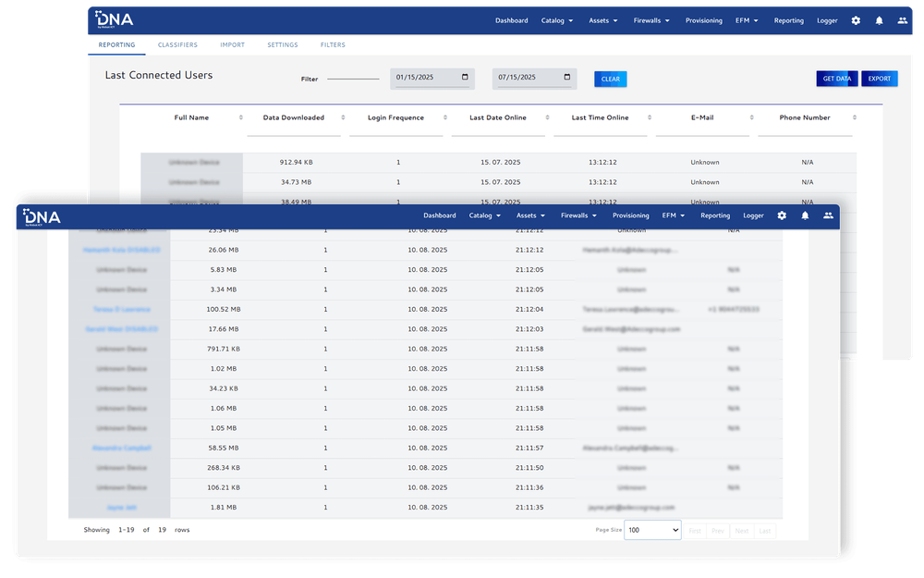Screen dimensions: 924x578
Task: Click settings gear in the front window navbar
Action: [x=782, y=215]
